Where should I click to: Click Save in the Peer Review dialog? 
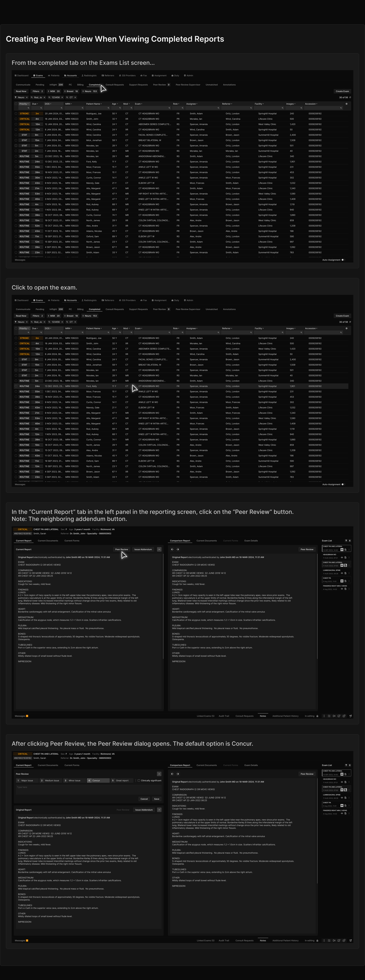(157, 799)
